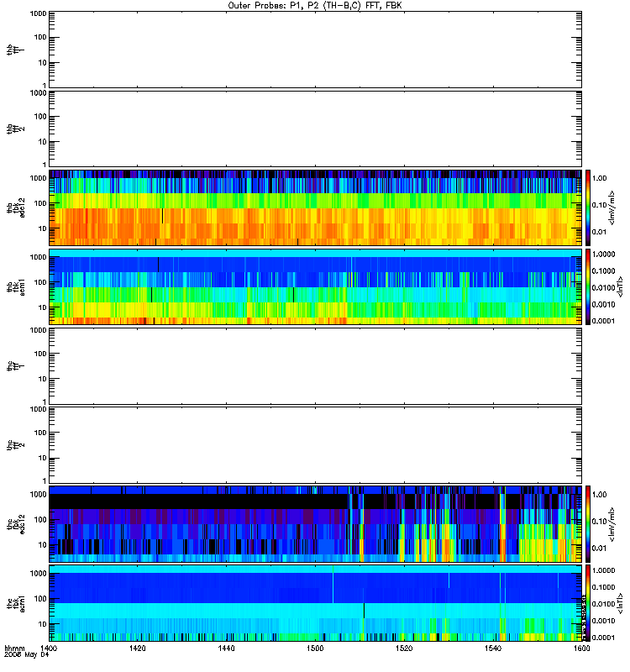Screen dimensions: 630x672
Task: Select the 1420 time axis label
Action: 137,648
